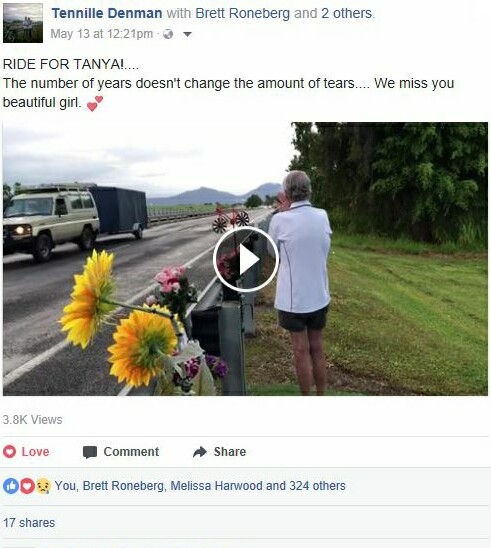The width and height of the screenshot is (491, 548).
Task: Click the red heart Love reaction icon
Action: point(27,486)
